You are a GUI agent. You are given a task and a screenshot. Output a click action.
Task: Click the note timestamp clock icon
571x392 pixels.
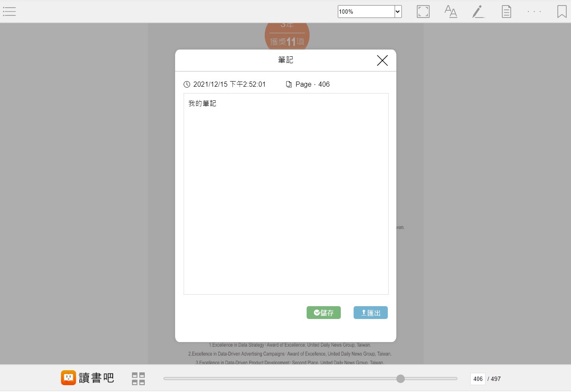pyautogui.click(x=187, y=85)
